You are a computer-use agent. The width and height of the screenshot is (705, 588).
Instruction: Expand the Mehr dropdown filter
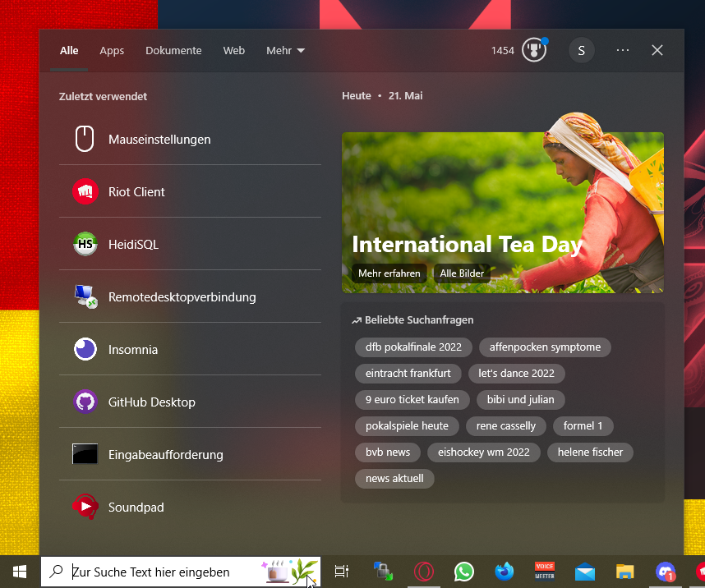pos(285,50)
